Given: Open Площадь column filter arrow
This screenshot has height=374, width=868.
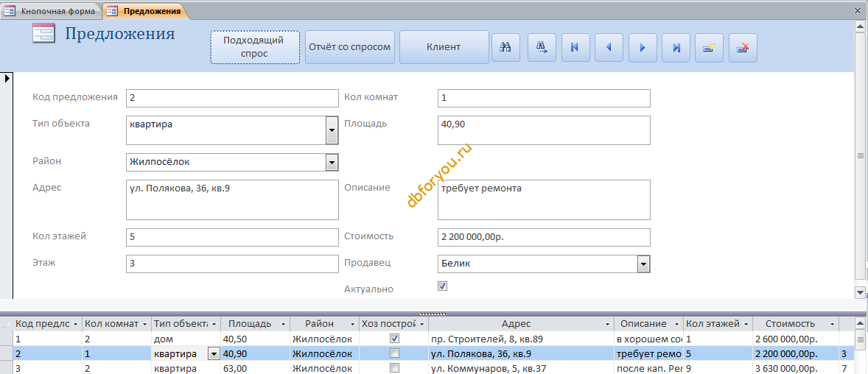Looking at the screenshot, I should pos(283,324).
